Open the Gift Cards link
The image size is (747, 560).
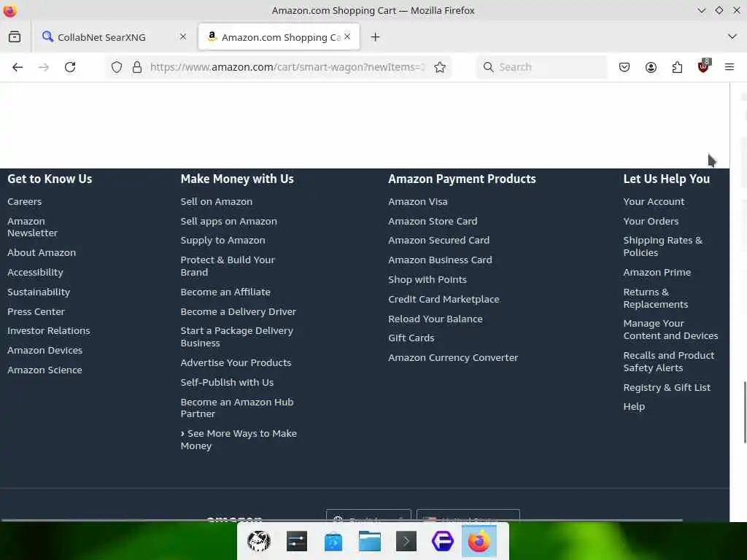[411, 338]
